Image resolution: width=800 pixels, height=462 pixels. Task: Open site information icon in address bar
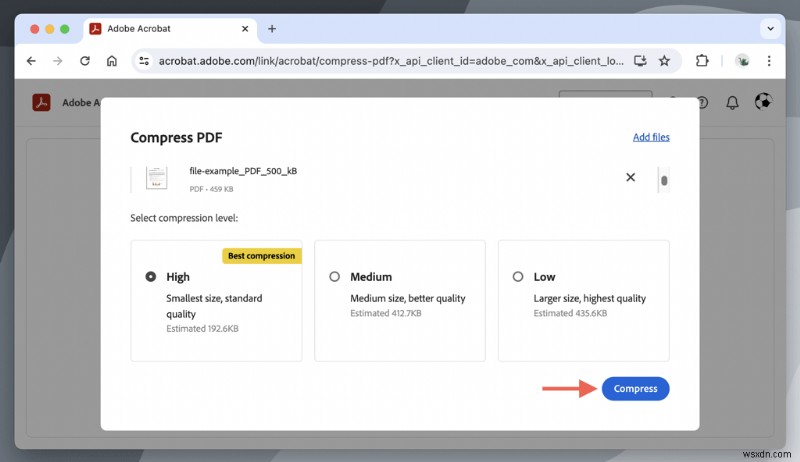(144, 61)
